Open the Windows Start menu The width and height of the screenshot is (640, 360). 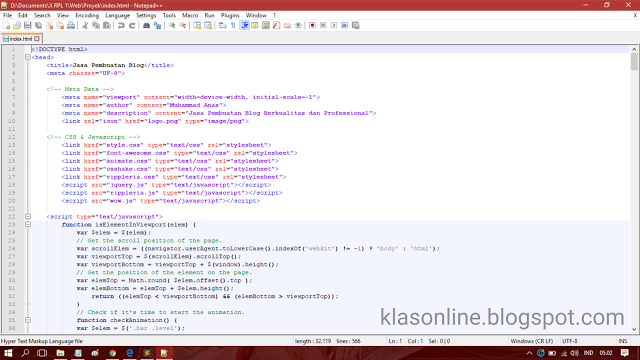coord(8,353)
